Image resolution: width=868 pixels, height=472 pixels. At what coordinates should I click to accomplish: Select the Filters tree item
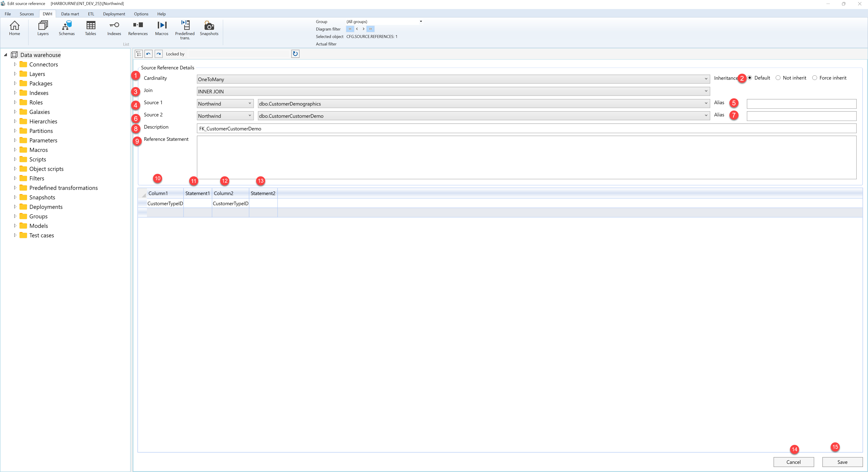(x=36, y=178)
